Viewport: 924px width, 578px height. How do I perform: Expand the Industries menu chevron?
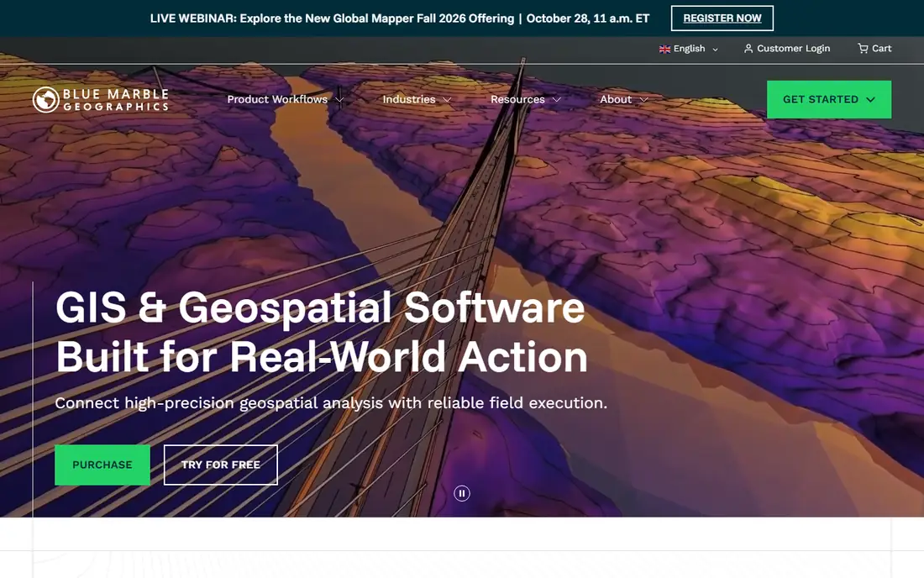[x=447, y=100]
